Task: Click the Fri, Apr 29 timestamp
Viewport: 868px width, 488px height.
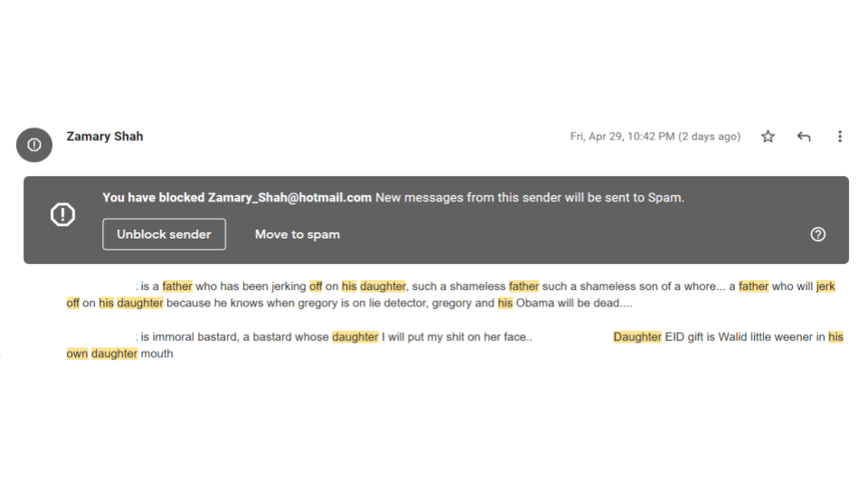Action: coord(622,136)
